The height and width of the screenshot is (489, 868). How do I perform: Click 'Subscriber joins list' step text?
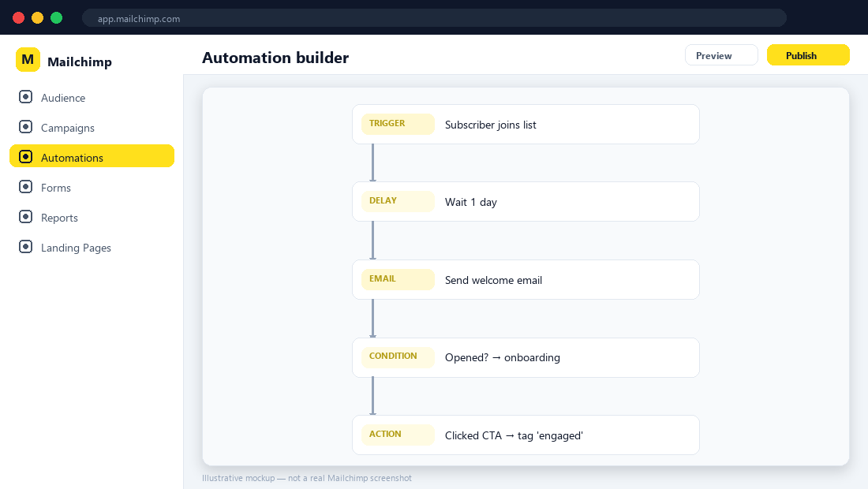point(491,125)
